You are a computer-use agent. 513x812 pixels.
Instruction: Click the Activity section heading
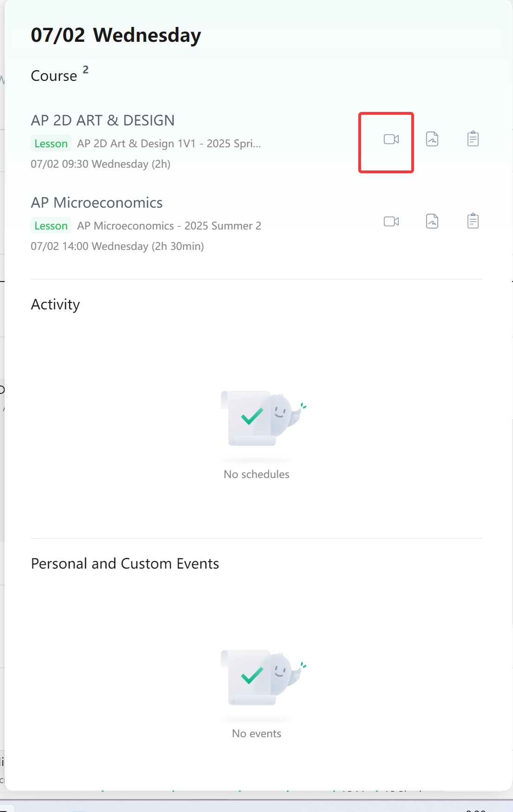pyautogui.click(x=55, y=304)
